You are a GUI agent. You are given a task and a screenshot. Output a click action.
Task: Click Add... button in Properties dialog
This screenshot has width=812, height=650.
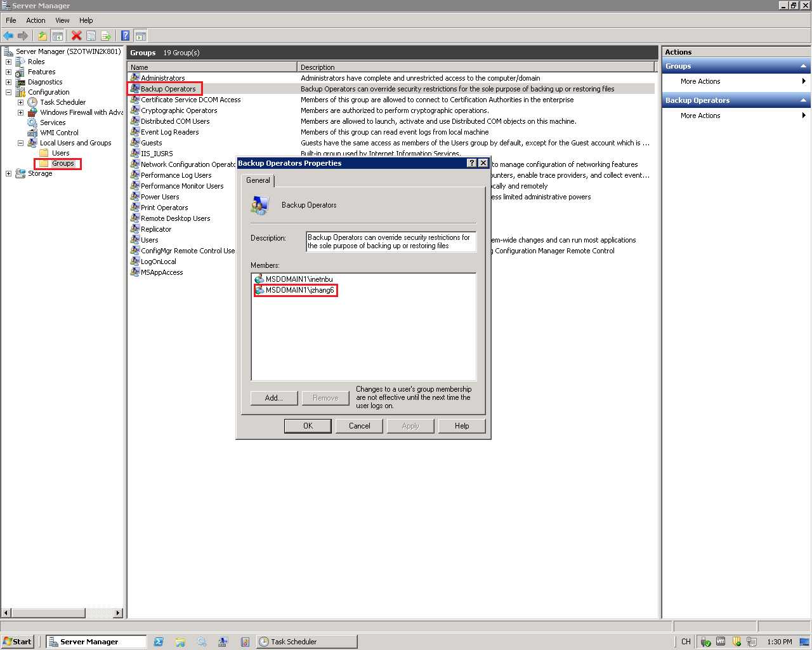[x=274, y=398]
